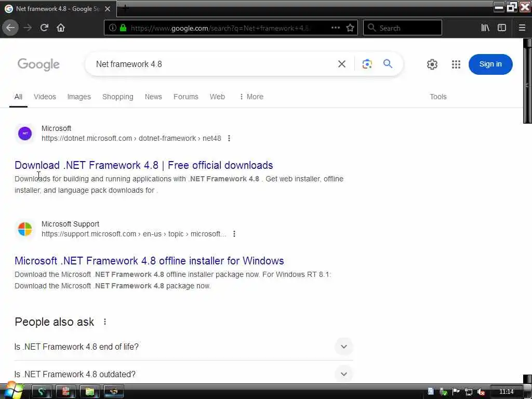Open the Tools search options
The image size is (532, 399).
[438, 97]
